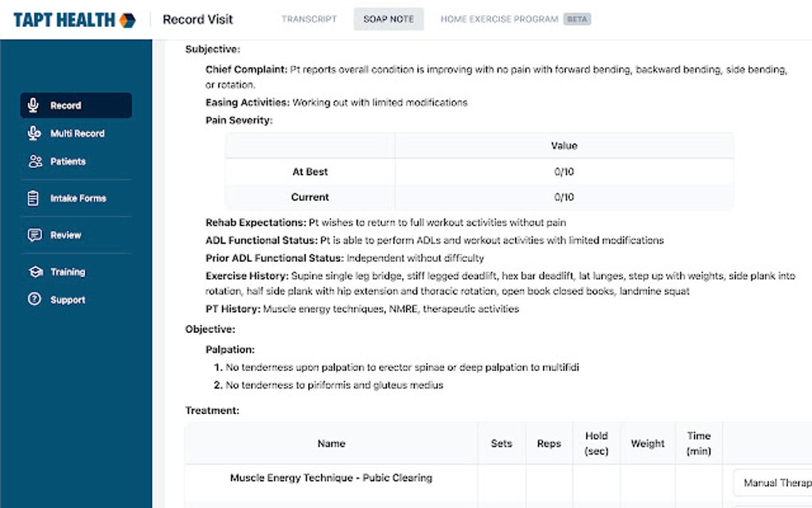Click the At Best pain value cell
Screen dimensions: 812x508
[563, 171]
